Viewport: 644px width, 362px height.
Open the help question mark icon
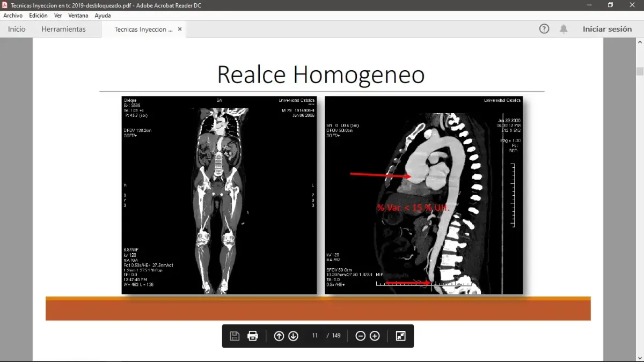(x=544, y=29)
